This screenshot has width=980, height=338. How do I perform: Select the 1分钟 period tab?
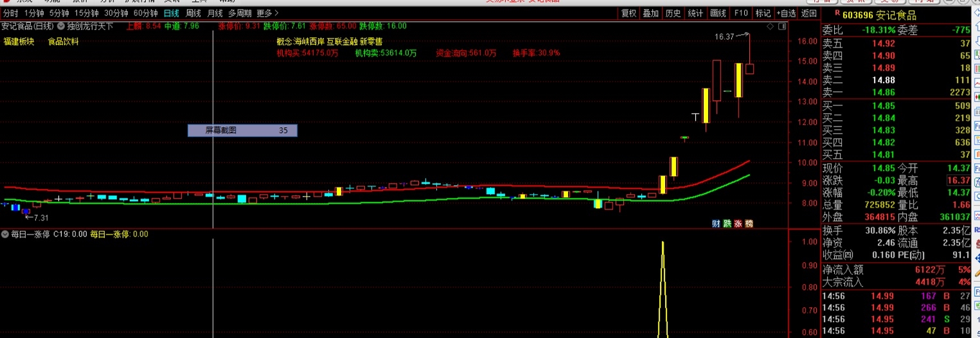(x=34, y=13)
